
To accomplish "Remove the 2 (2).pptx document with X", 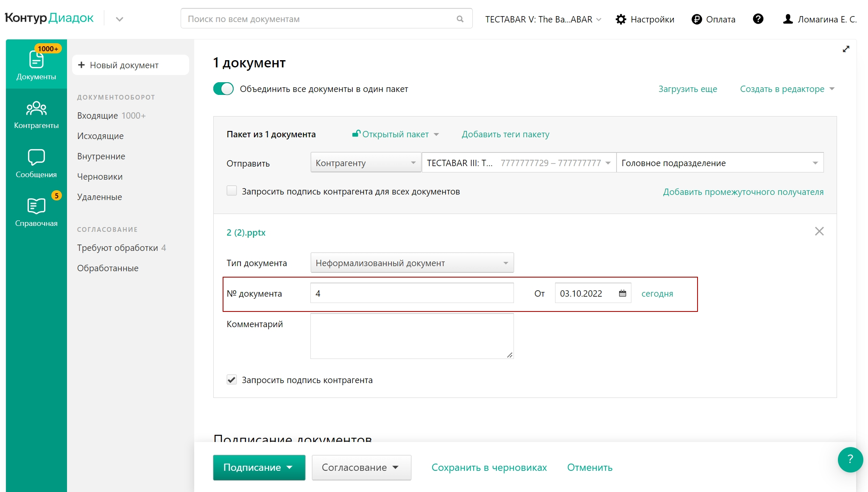I will click(819, 231).
